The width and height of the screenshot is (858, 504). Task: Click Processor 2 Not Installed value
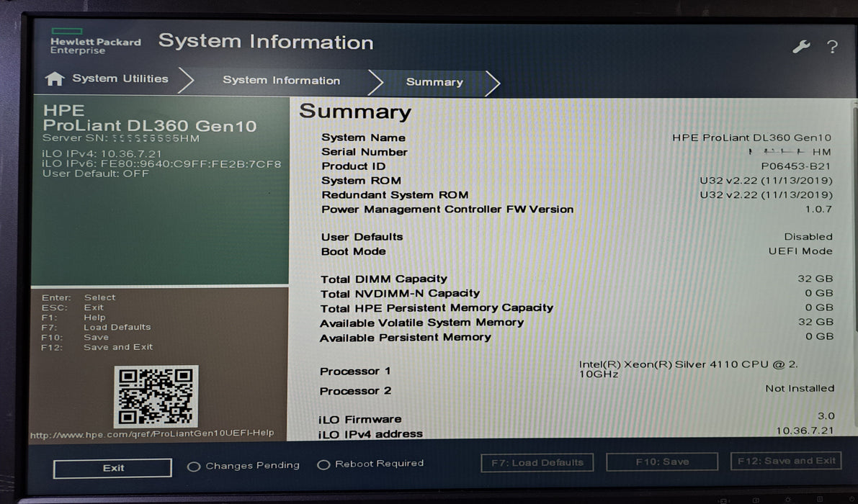tap(800, 389)
